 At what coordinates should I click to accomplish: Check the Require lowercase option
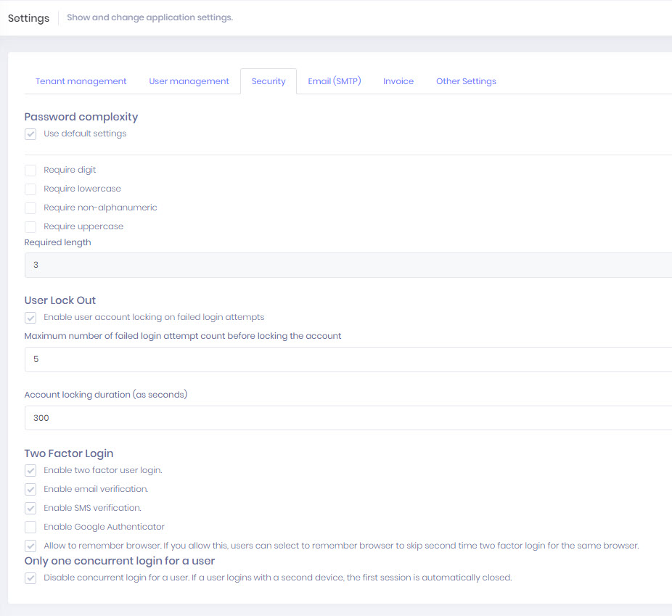tap(30, 189)
